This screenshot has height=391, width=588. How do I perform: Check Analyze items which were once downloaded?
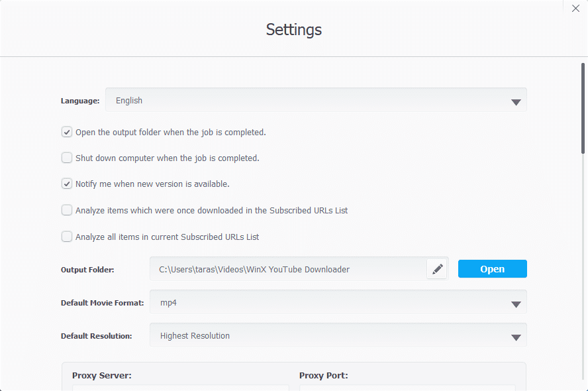67,210
